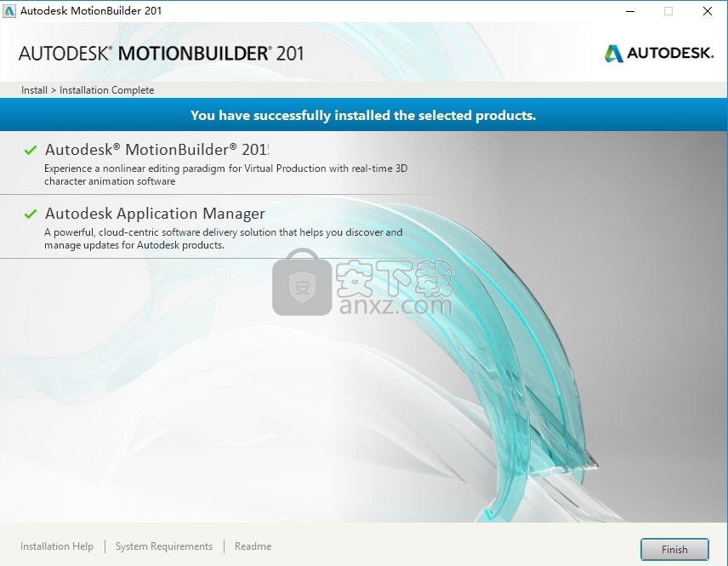Click the successfully installed banner message
The width and height of the screenshot is (728, 566).
pos(363,115)
